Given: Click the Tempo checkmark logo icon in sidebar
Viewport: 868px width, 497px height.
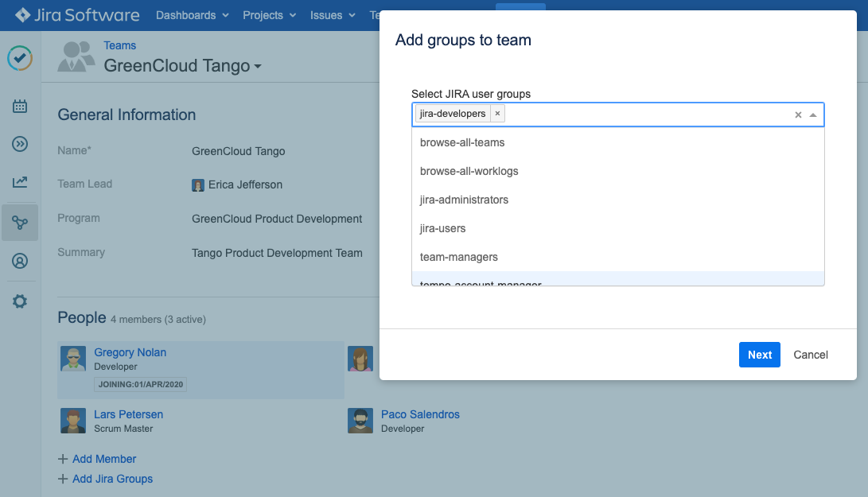Looking at the screenshot, I should point(20,58).
